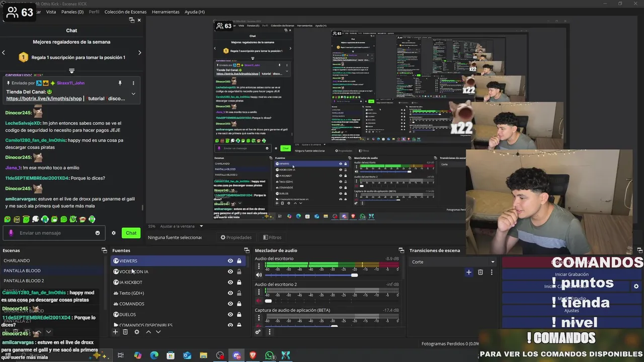Open the Herramientas menu

tap(166, 12)
